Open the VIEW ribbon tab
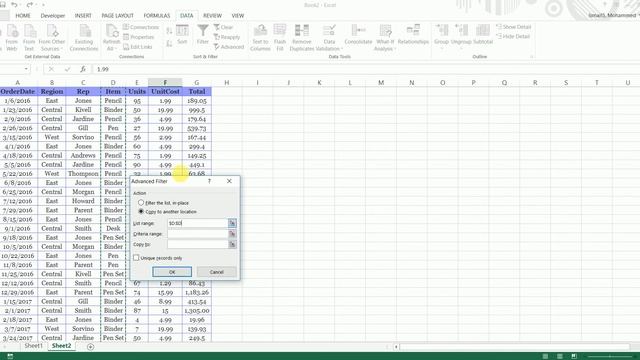 tap(238, 16)
